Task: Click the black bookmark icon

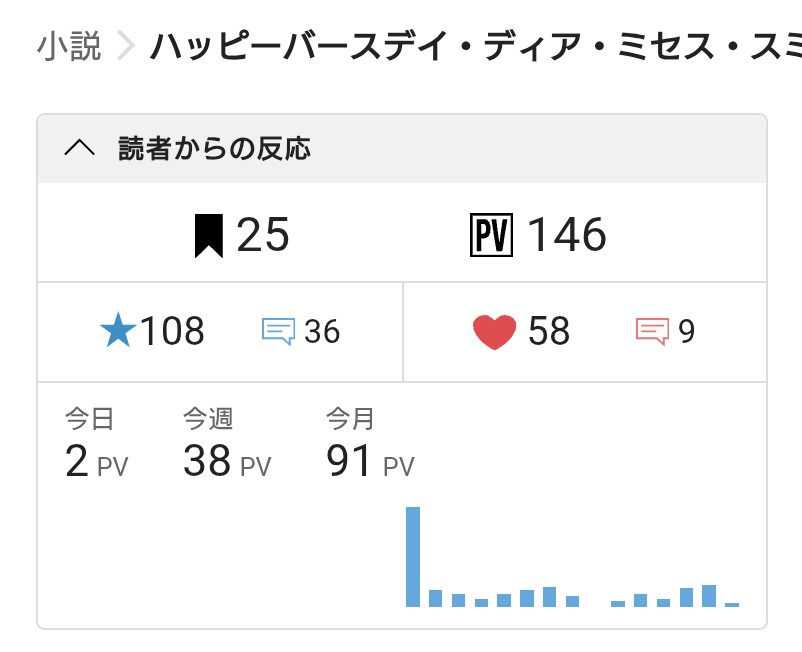Action: [208, 236]
